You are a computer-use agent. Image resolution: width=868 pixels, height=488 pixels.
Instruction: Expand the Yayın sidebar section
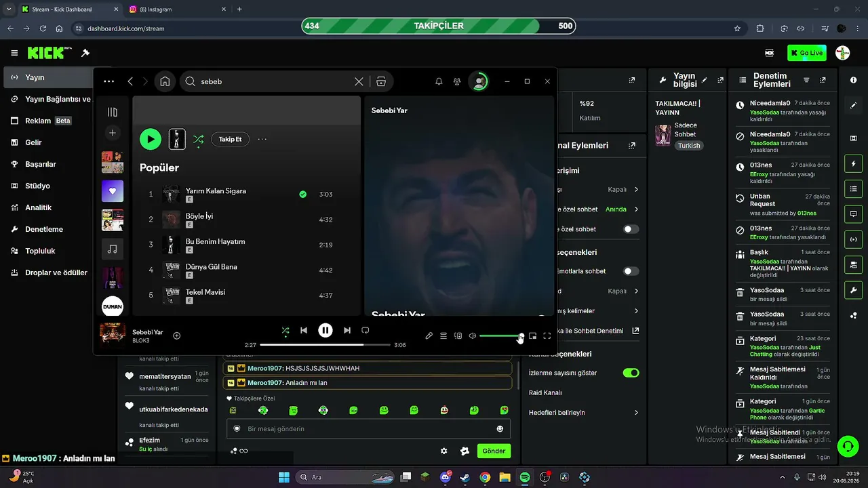click(x=49, y=77)
